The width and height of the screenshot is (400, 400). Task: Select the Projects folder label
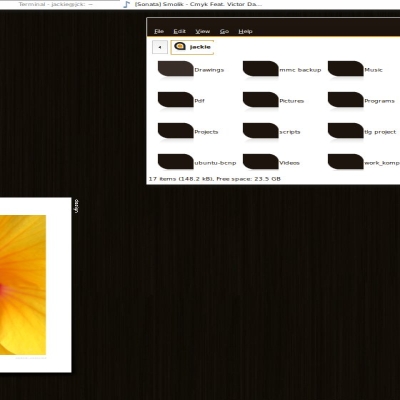coord(206,132)
